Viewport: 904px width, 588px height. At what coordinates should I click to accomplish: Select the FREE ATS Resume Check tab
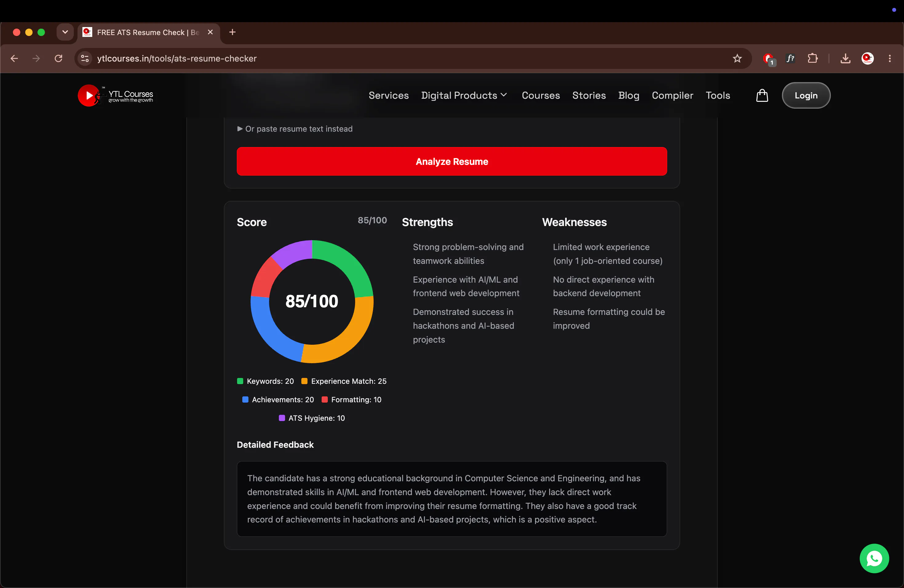pyautogui.click(x=149, y=32)
